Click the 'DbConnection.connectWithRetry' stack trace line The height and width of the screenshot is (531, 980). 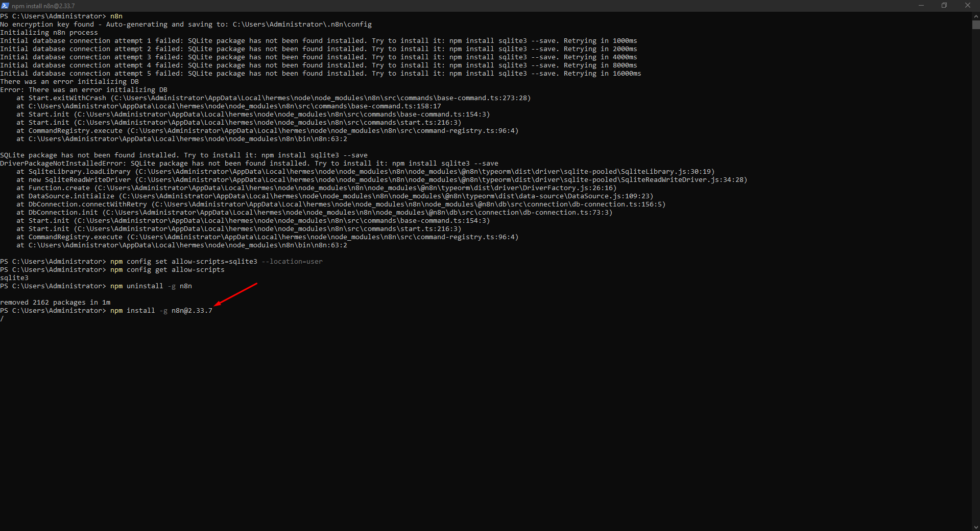[x=341, y=204]
